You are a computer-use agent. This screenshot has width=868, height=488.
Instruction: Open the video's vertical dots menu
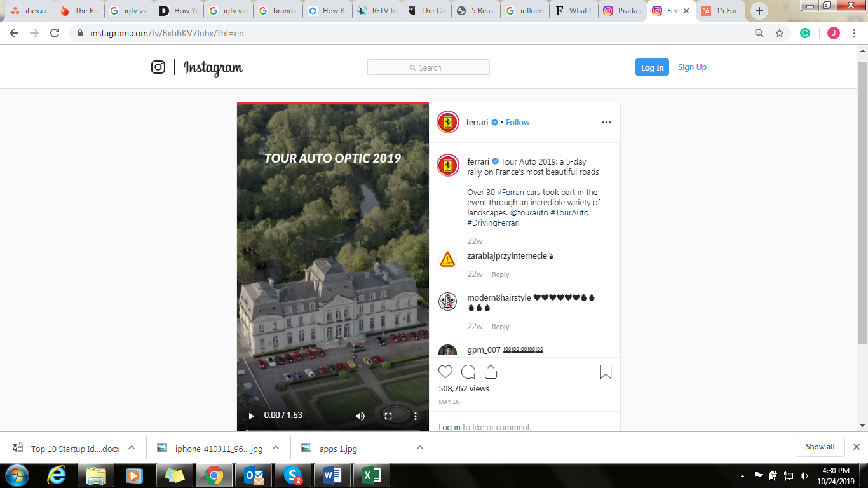(416, 416)
